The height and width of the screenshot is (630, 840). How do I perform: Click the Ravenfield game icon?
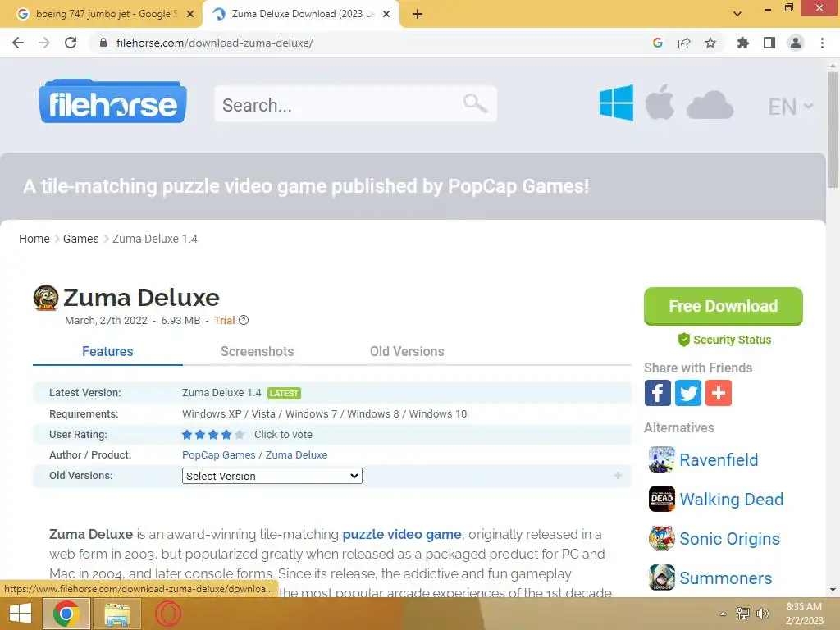tap(662, 459)
